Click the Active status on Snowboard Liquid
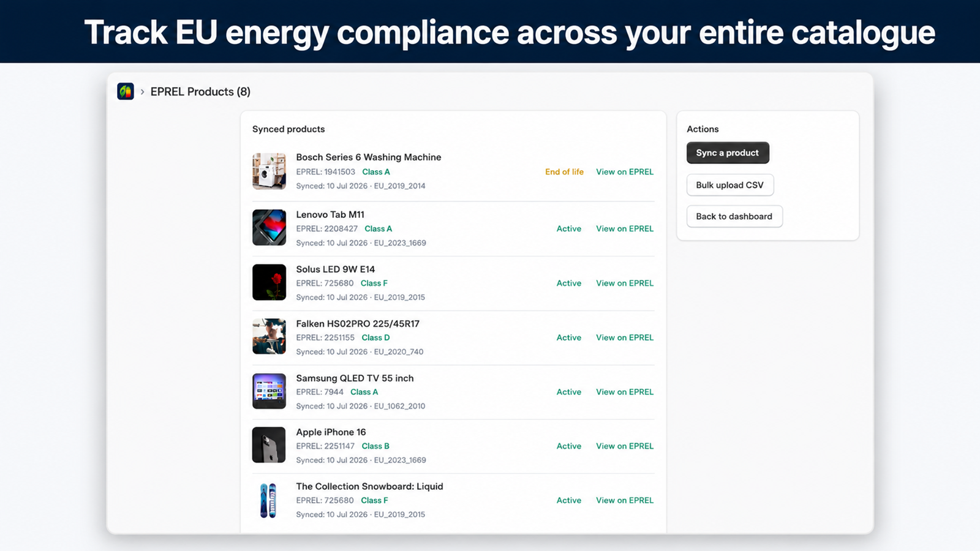Viewport: 980px width, 551px height. tap(569, 501)
